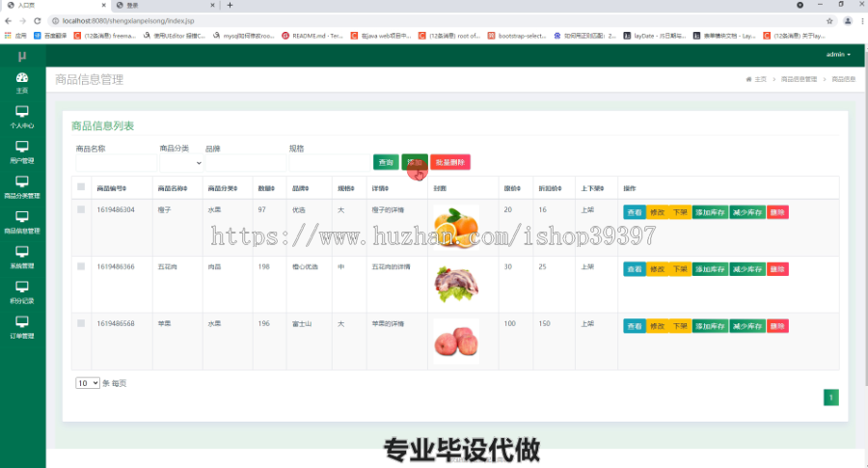868x468 pixels.
Task: Switch to the 入口页 browser tab
Action: coord(54,5)
